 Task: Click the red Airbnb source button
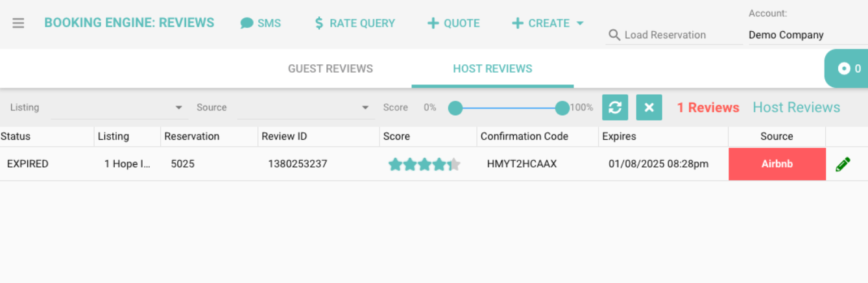coord(777,164)
